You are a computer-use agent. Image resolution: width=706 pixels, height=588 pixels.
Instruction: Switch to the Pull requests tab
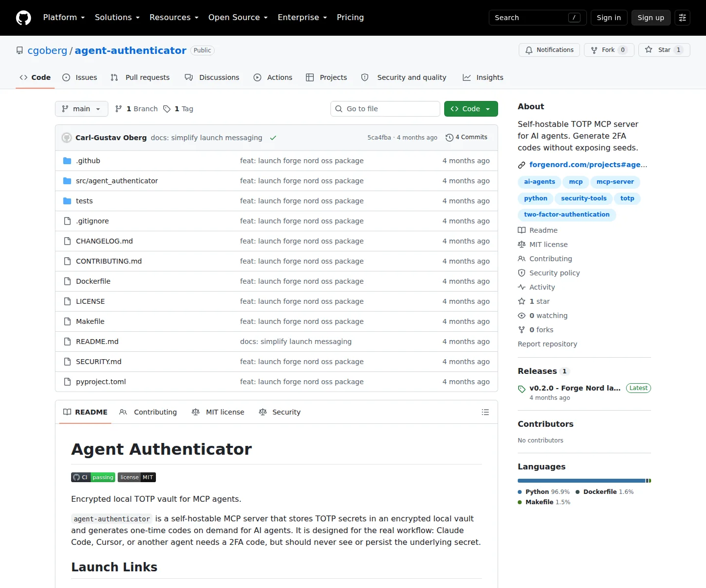coord(140,77)
